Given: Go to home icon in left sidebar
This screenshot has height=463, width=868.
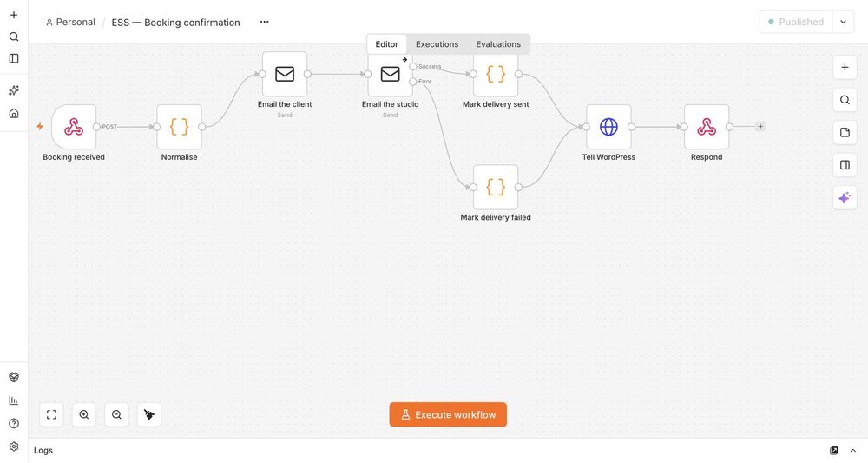Looking at the screenshot, I should 14,113.
